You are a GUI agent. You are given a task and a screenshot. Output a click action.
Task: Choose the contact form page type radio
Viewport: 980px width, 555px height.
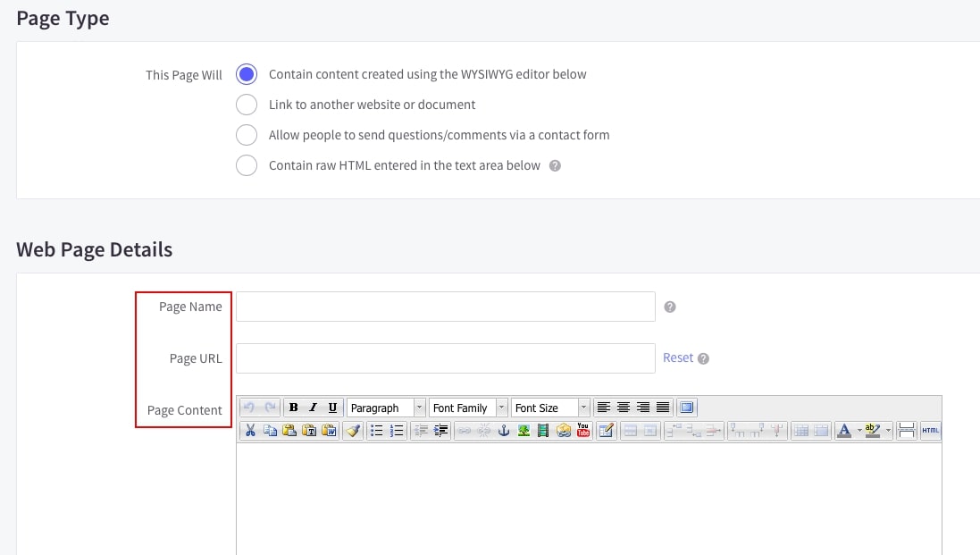tap(247, 135)
